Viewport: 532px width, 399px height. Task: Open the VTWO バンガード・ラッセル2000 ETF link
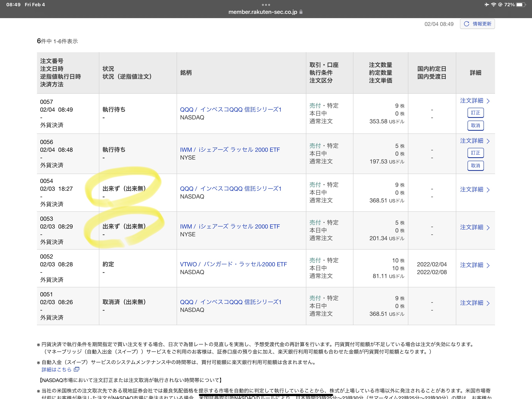(233, 264)
